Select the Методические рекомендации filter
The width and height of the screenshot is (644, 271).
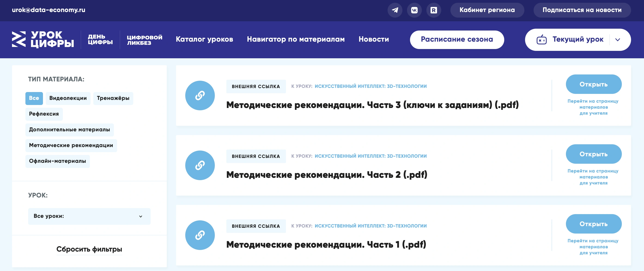click(71, 145)
